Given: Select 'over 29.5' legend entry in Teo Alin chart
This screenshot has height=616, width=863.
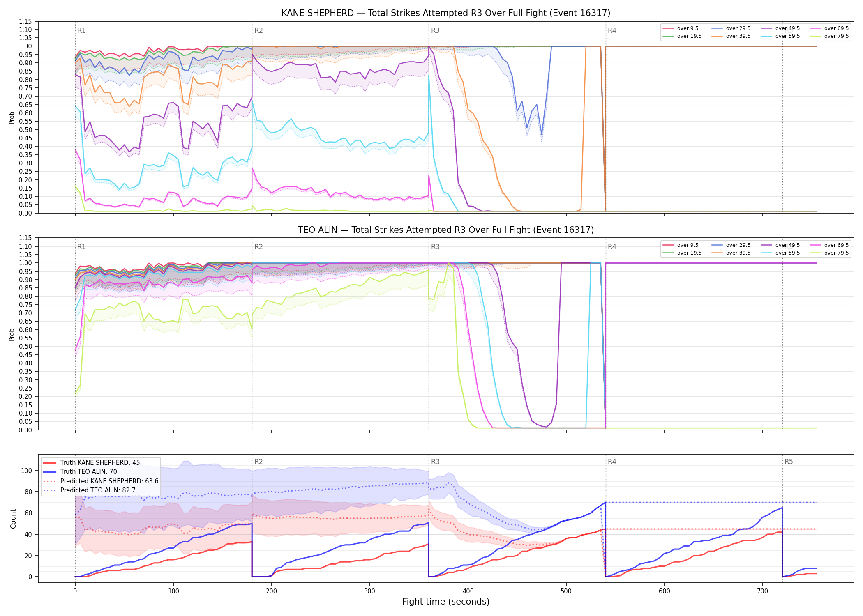Looking at the screenshot, I should 731,245.
